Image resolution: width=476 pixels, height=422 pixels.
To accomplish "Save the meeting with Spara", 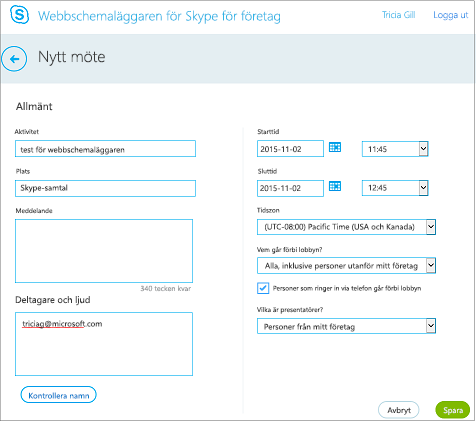I will [x=453, y=410].
